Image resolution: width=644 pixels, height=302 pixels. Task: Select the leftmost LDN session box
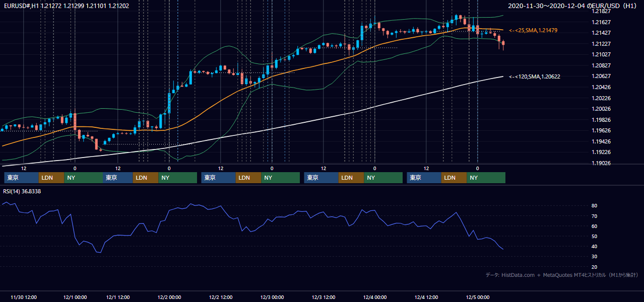click(x=51, y=178)
